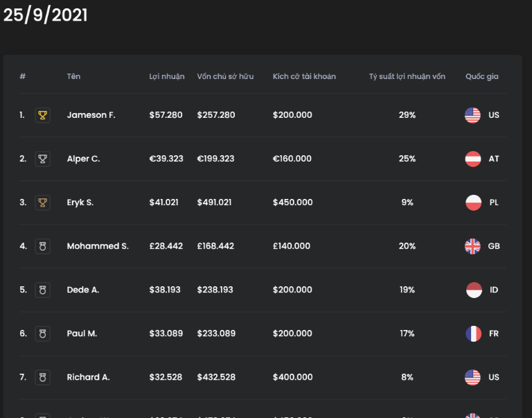Click the medal icon next to Richard A.

[x=43, y=377]
